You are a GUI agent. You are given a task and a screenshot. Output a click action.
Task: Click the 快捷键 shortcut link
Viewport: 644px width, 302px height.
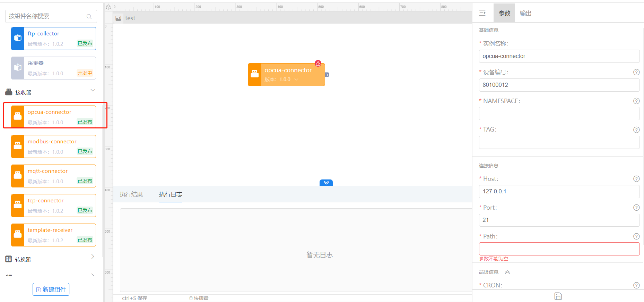pos(199,298)
